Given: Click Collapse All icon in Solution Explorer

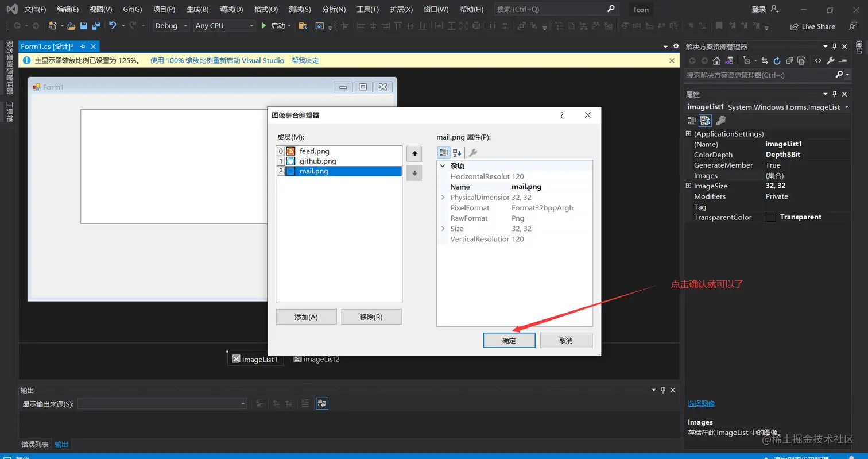Looking at the screenshot, I should [789, 60].
